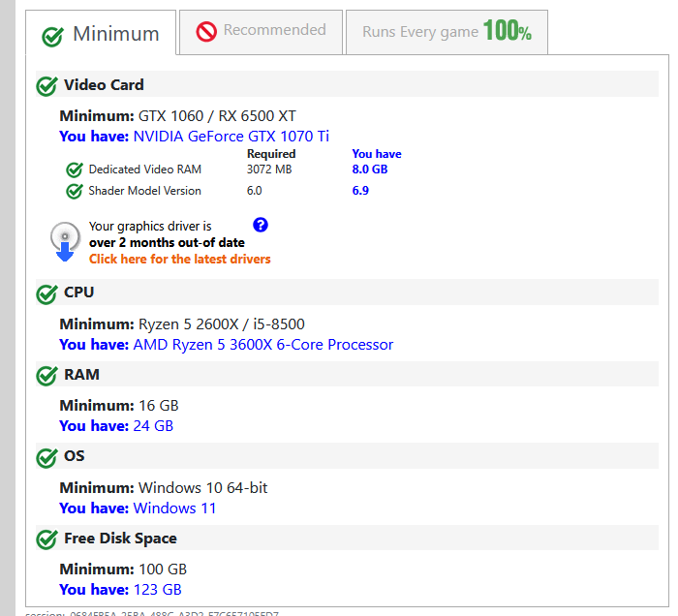The image size is (678, 616).
Task: Click the CPU section header
Action: (347, 293)
